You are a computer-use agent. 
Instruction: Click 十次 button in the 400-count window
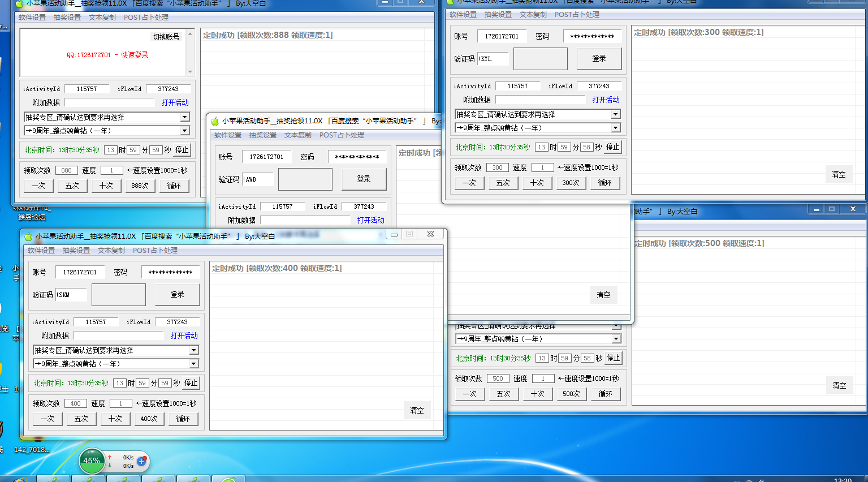[115, 419]
